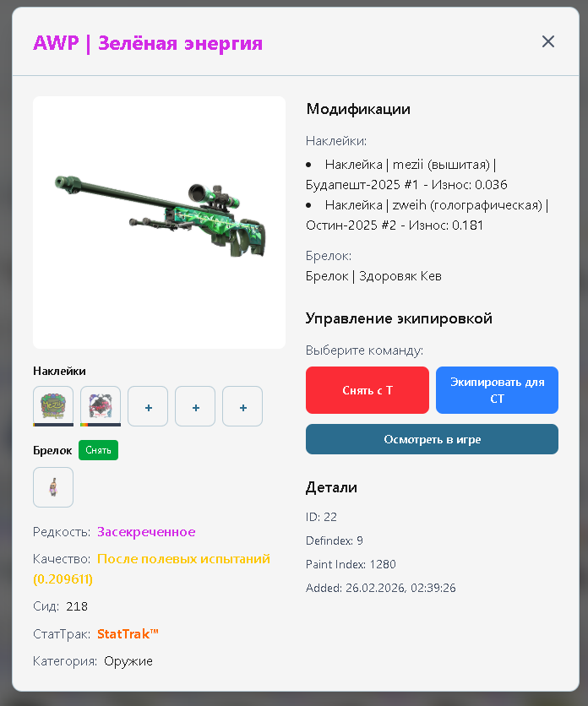The height and width of the screenshot is (706, 588).
Task: Click the AWP | Зелёная энергия title
Action: point(148,43)
